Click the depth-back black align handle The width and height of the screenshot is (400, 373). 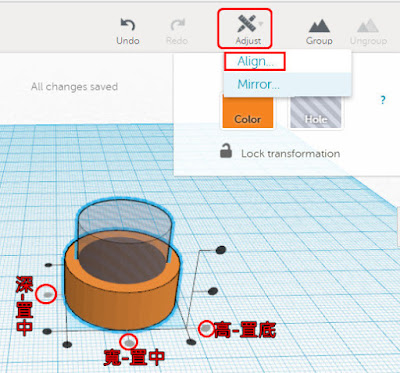[49, 265]
